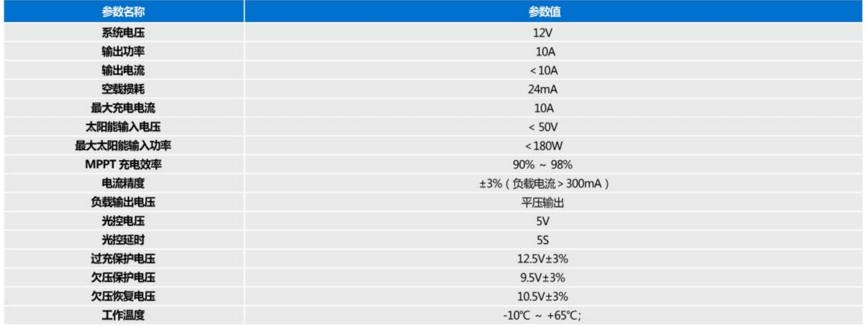Screen dimensions: 868x326
Task: Click the ±3% current accuracy value
Action: (544, 184)
